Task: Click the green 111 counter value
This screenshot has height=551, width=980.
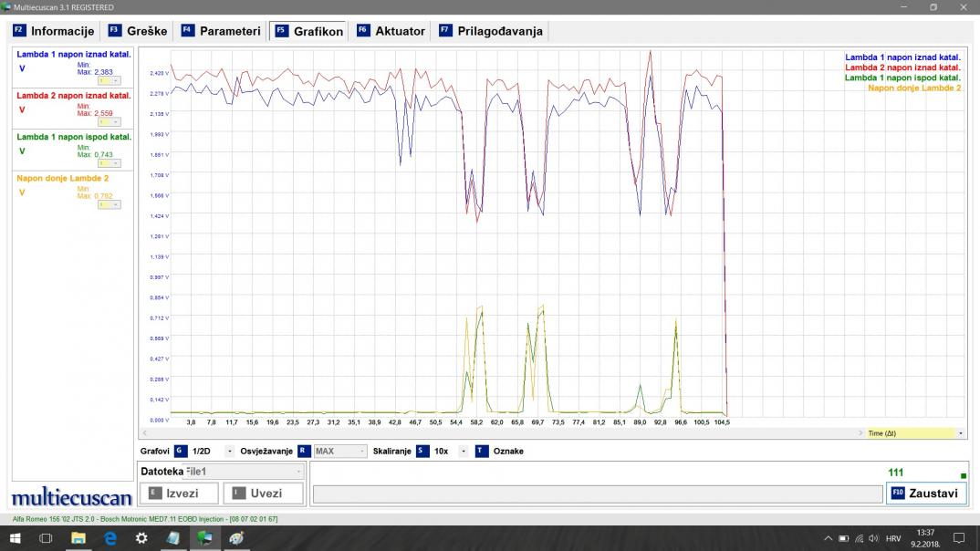Action: 896,473
